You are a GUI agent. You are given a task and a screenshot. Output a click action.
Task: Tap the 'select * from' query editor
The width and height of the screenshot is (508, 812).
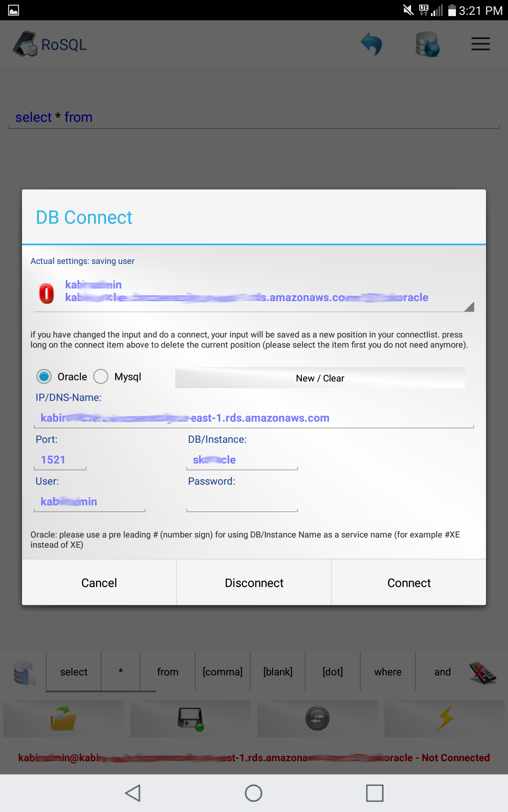point(254,117)
